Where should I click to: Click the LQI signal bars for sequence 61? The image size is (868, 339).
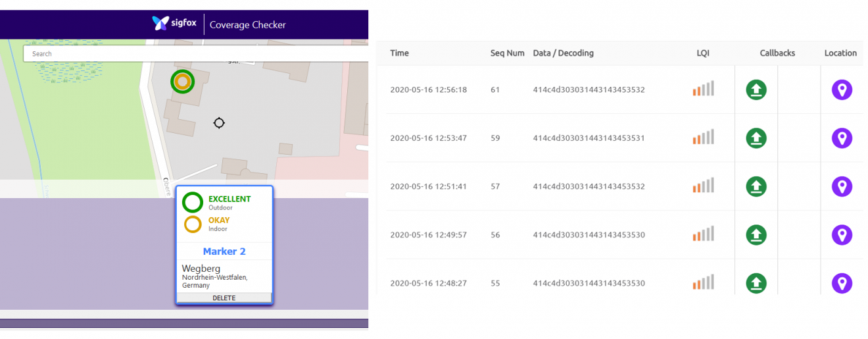(703, 89)
